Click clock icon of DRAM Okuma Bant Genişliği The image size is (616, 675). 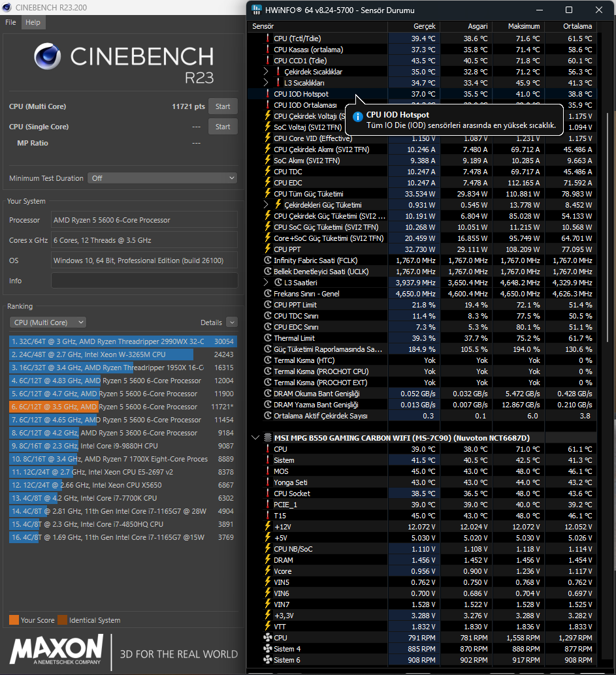(268, 394)
